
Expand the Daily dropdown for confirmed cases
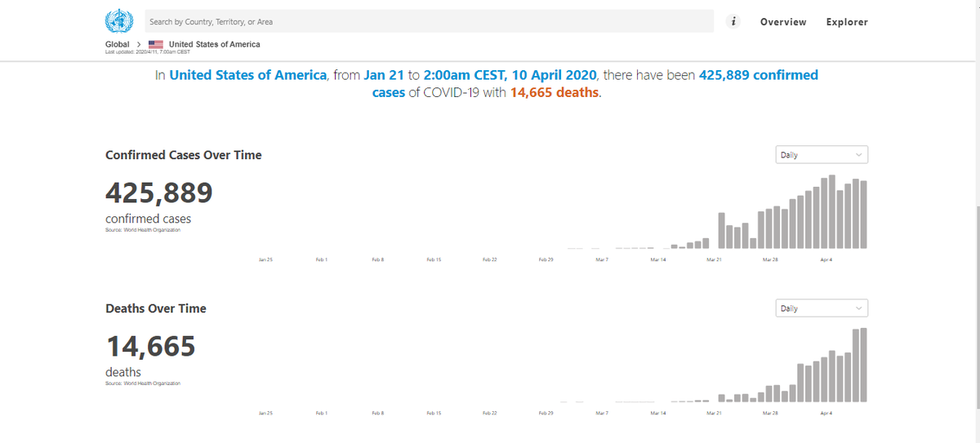822,154
